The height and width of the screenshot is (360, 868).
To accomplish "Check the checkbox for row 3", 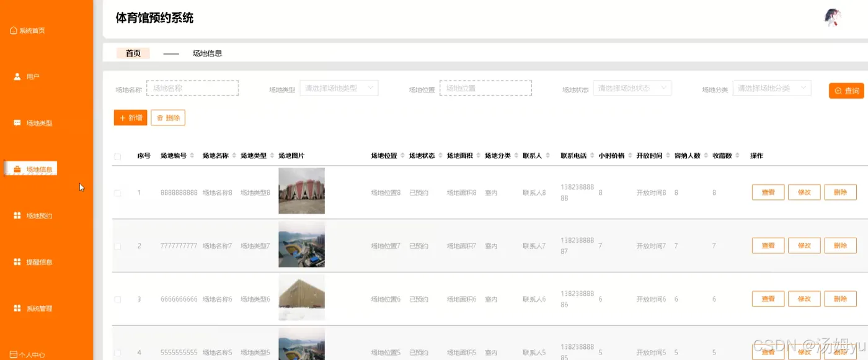I will click(x=118, y=299).
